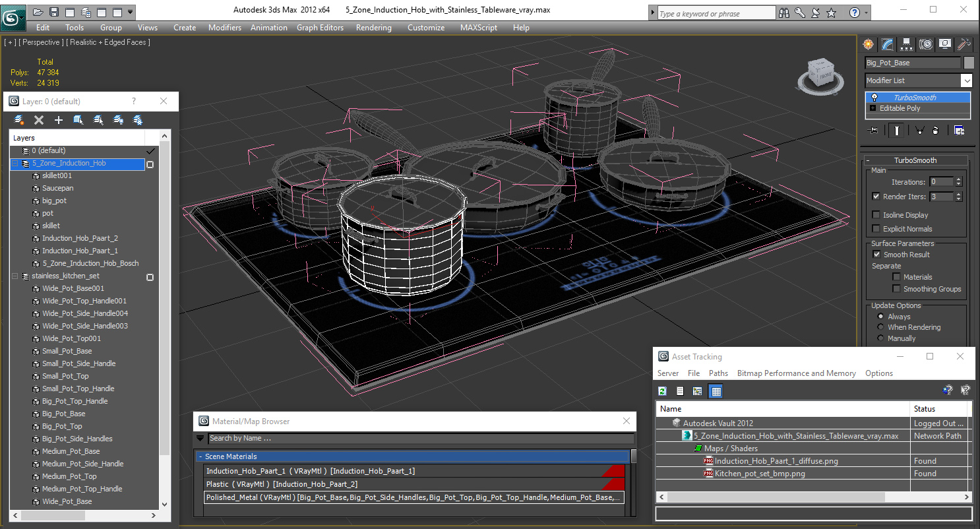The image size is (980, 529).
Task: Click the Big_Pot_Base object color swatch
Action: (969, 63)
